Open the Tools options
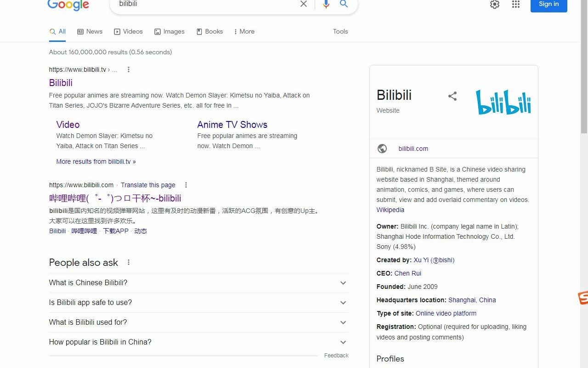This screenshot has height=368, width=588. coord(340,32)
